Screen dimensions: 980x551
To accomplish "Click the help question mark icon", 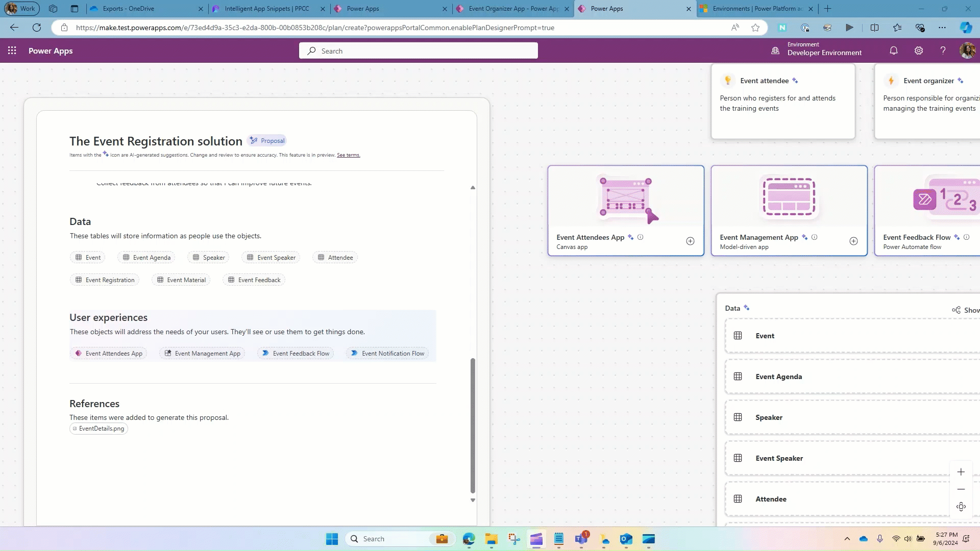I will [x=943, y=51].
